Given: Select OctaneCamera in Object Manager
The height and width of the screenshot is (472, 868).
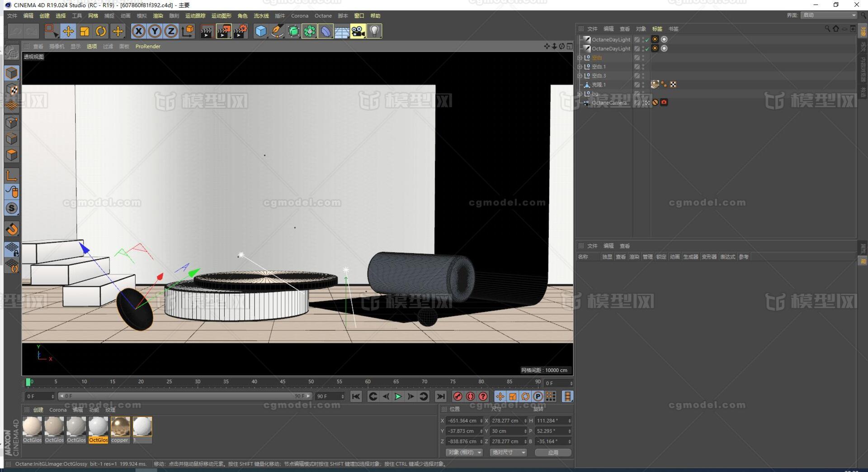Looking at the screenshot, I should pos(609,103).
